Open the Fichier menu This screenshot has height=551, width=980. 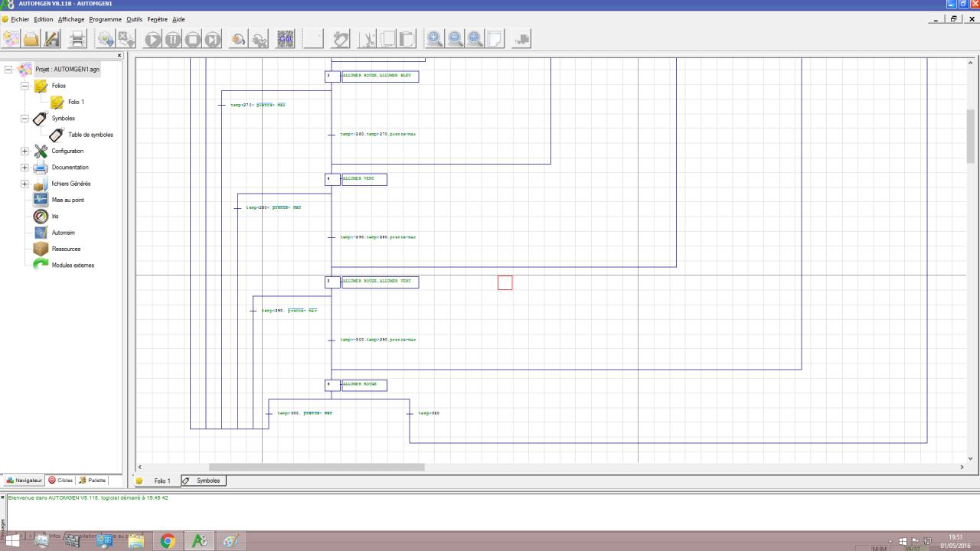pos(20,19)
